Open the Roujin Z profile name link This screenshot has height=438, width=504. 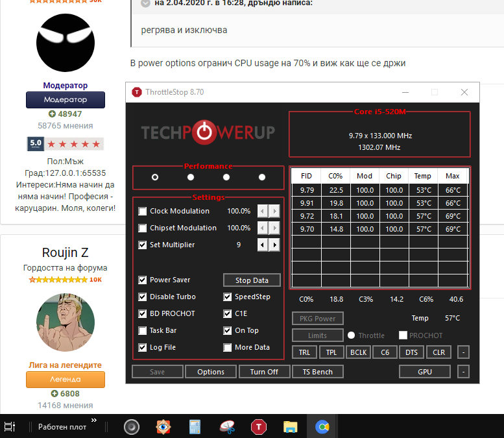pyautogui.click(x=66, y=252)
